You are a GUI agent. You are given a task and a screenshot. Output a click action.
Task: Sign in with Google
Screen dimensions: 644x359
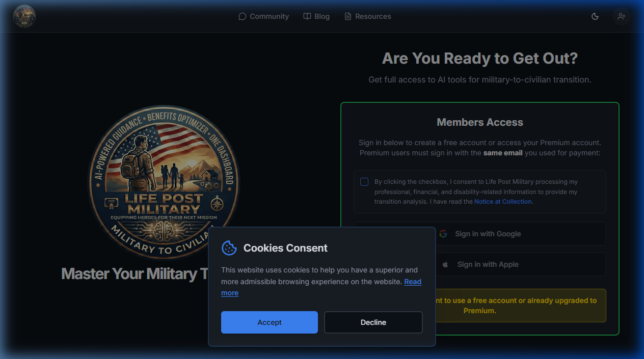tap(488, 234)
